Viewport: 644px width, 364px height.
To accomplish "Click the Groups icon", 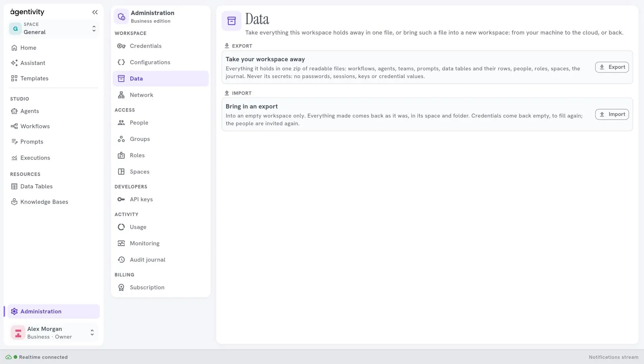I will pos(121,139).
